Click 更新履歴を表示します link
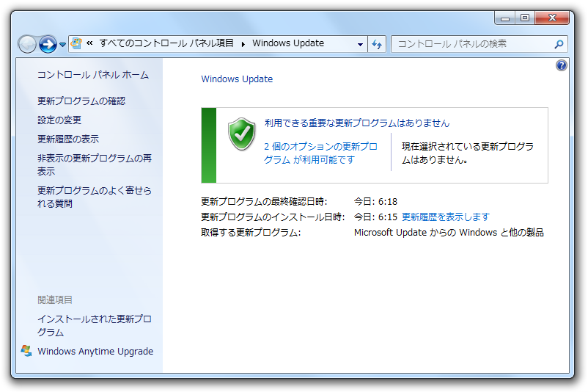 point(445,217)
